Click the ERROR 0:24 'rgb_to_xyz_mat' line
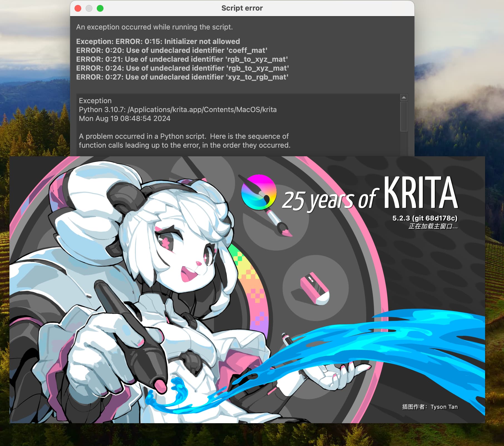Image resolution: width=504 pixels, height=446 pixels. [182, 68]
